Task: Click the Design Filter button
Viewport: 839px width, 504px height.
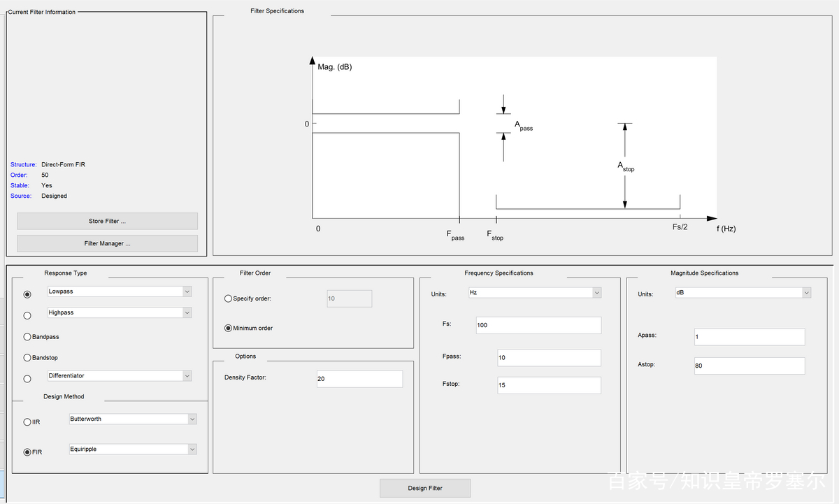Action: coord(425,488)
